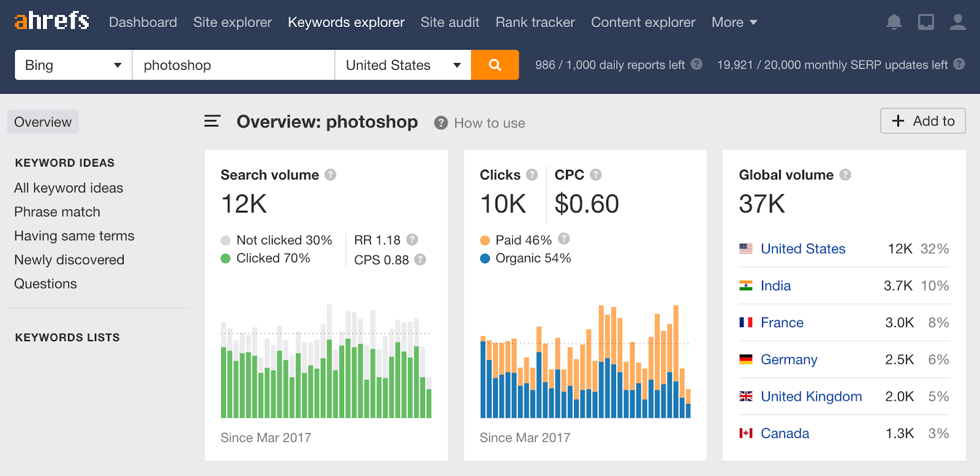
Task: Click the How to use link
Action: pyautogui.click(x=489, y=123)
